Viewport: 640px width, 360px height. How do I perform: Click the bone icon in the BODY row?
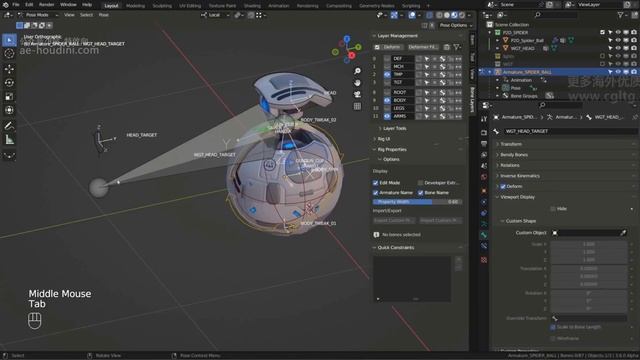coord(442,100)
